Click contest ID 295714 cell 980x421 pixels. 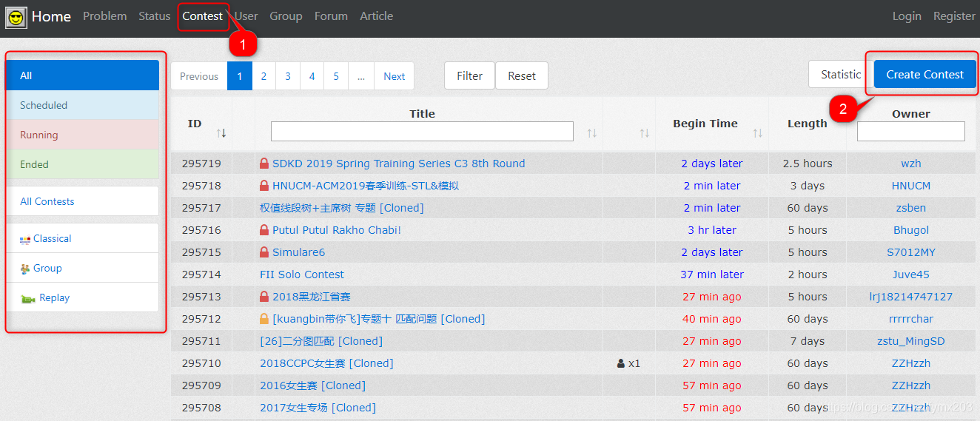[201, 275]
